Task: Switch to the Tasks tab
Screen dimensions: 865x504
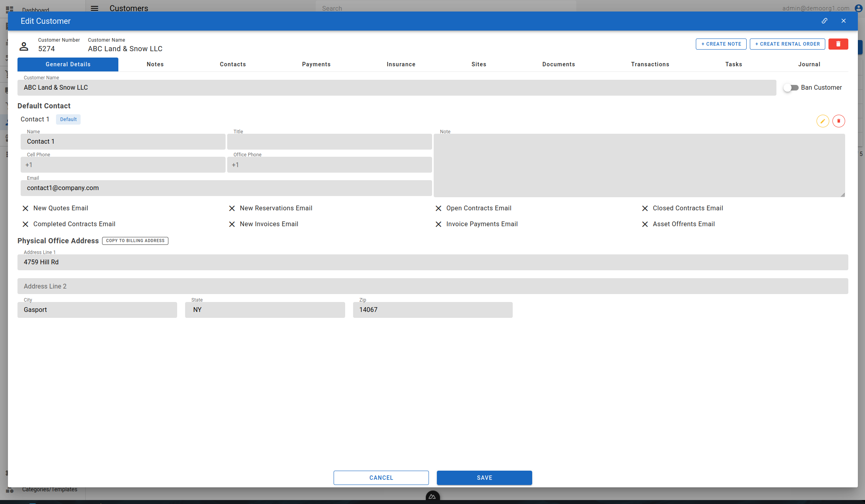Action: [x=734, y=64]
